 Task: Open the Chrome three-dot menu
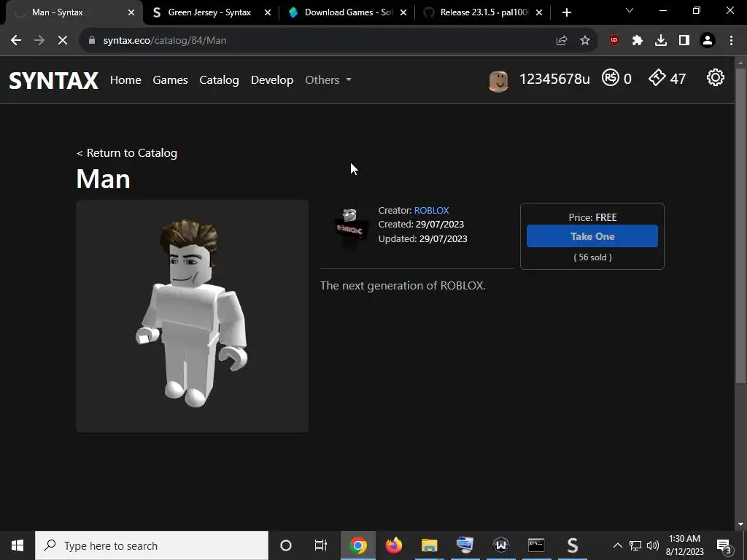tap(731, 41)
